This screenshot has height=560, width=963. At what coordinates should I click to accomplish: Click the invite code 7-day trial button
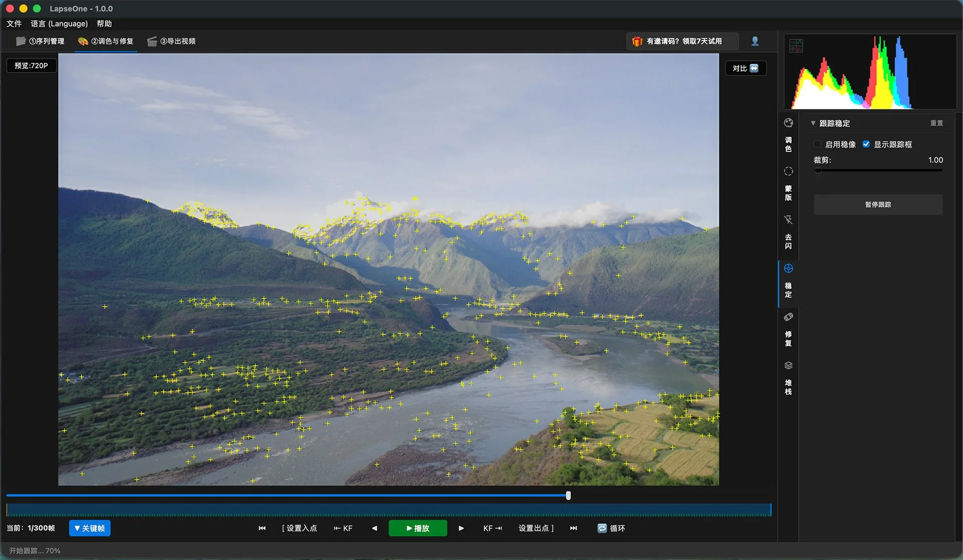[682, 41]
